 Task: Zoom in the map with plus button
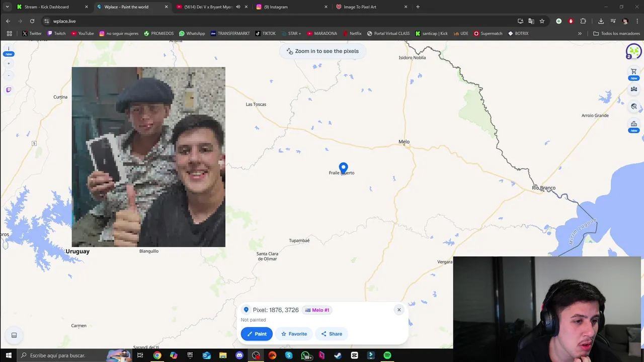[x=9, y=63]
